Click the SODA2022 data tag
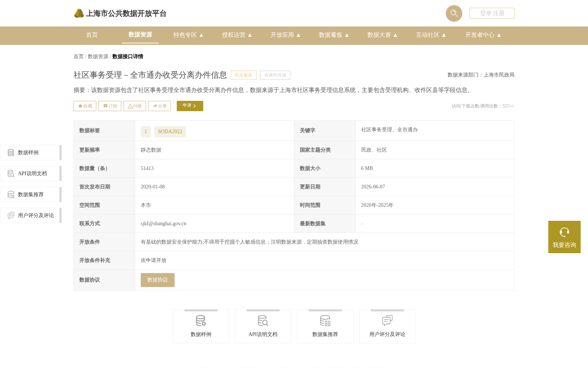The width and height of the screenshot is (588, 368). coord(170,132)
